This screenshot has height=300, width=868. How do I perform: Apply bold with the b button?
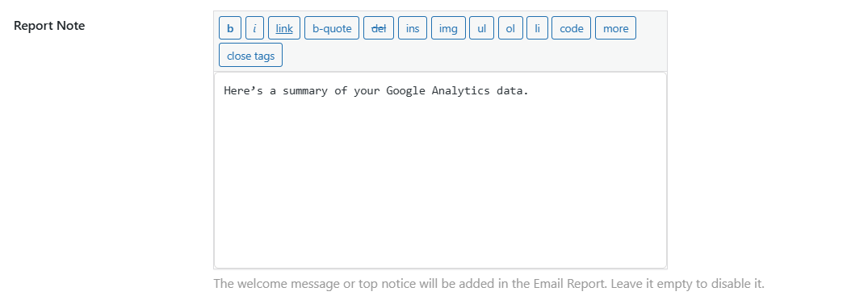(x=230, y=28)
